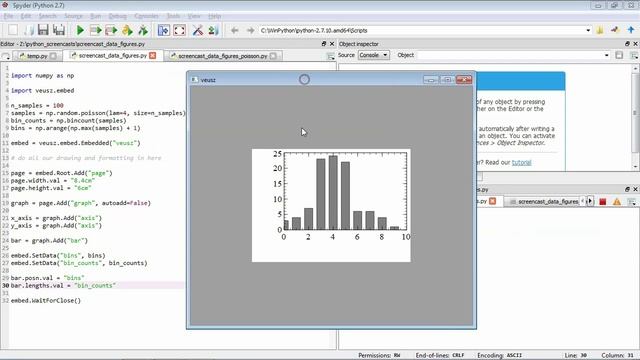The image size is (640, 360).
Task: Set as current console's working directory icon
Action: point(615,30)
